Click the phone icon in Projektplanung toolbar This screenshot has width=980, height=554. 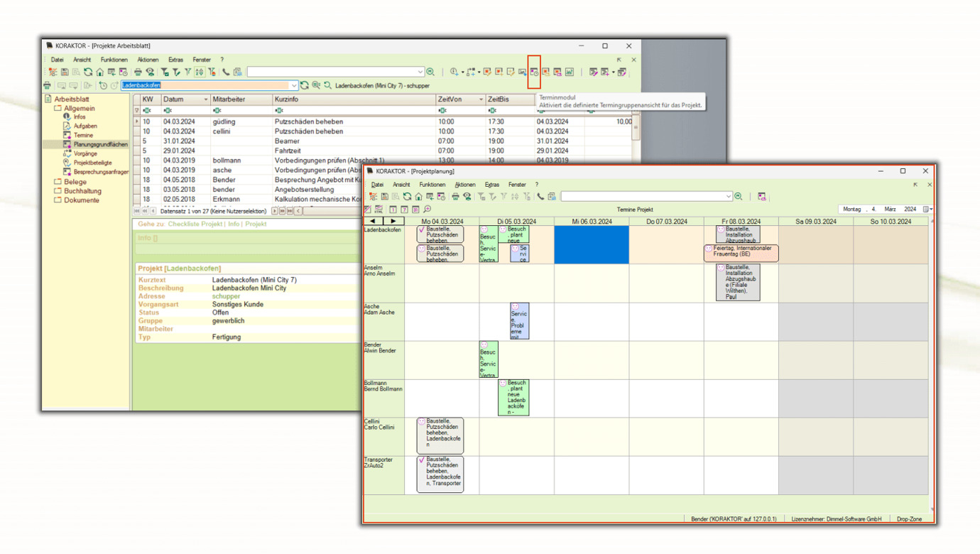click(x=540, y=197)
